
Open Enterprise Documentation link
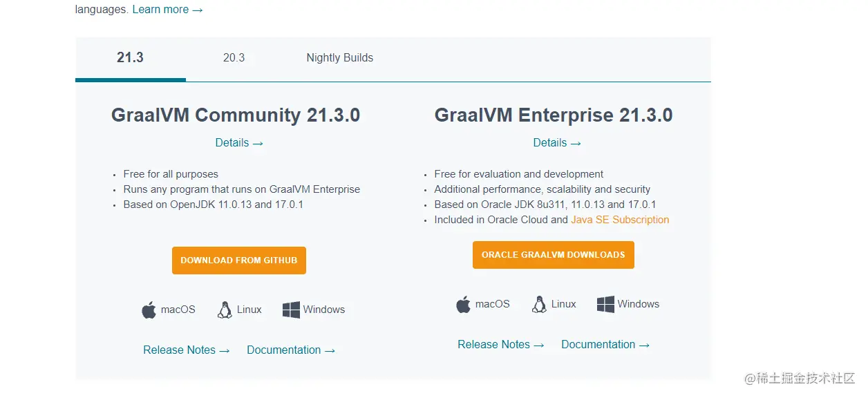pos(605,345)
